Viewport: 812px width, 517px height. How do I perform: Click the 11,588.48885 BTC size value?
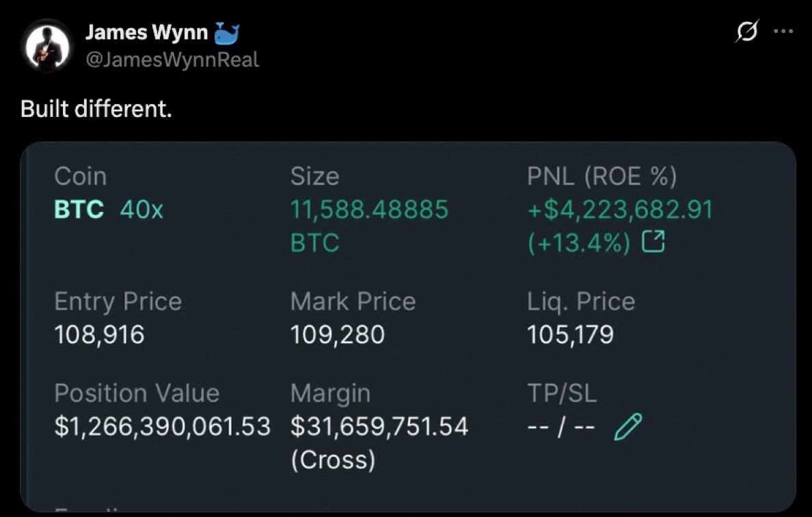pos(369,226)
